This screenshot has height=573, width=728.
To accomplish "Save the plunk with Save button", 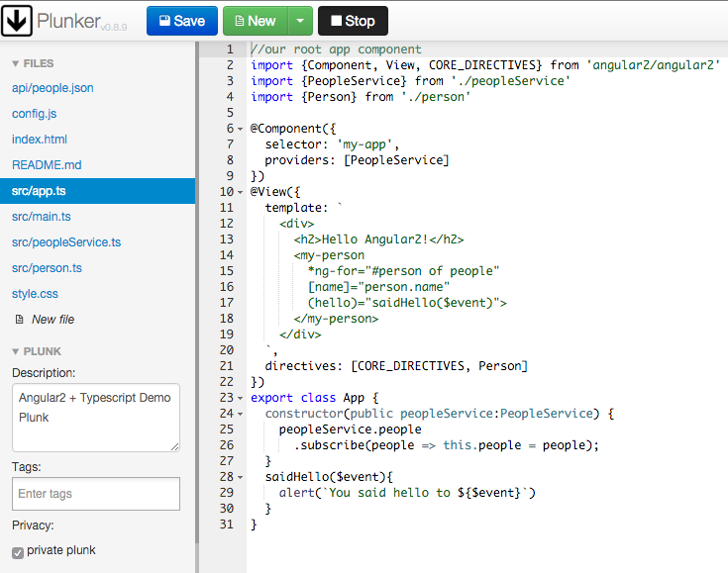I will pos(182,21).
